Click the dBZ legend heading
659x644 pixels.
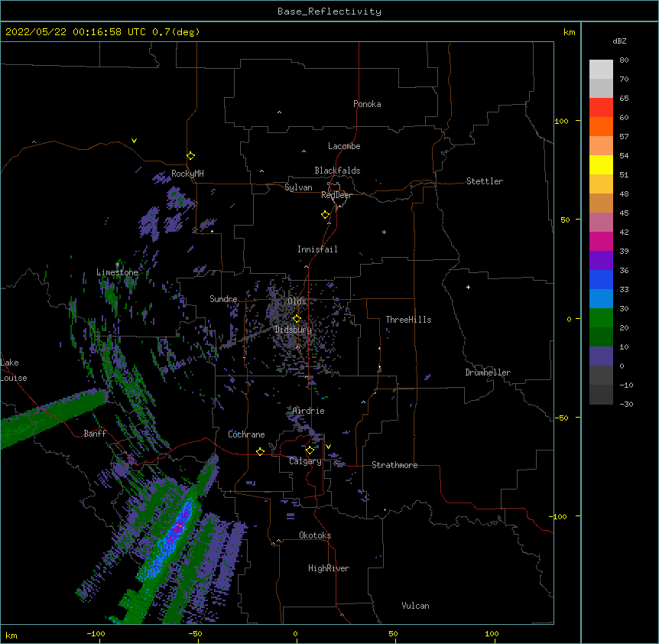(619, 41)
